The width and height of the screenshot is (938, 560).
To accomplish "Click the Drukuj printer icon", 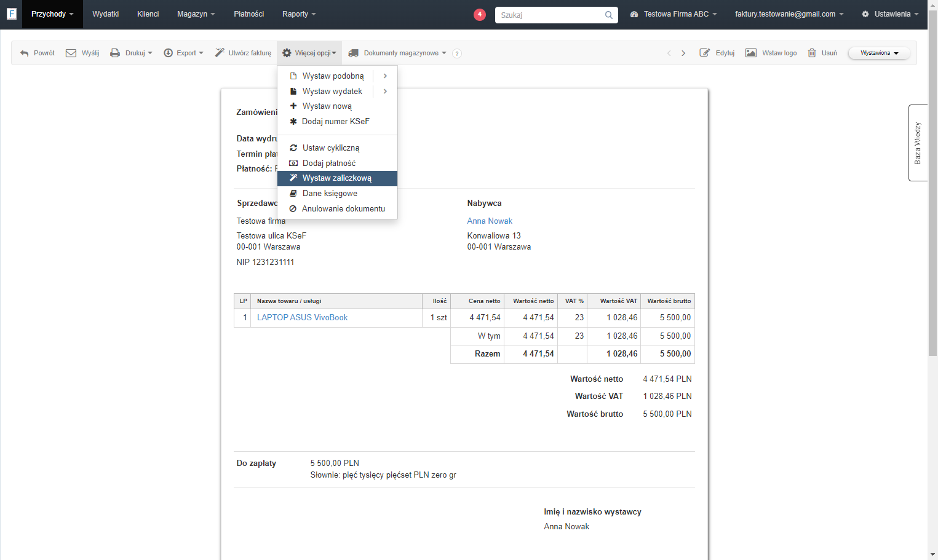I will 115,53.
